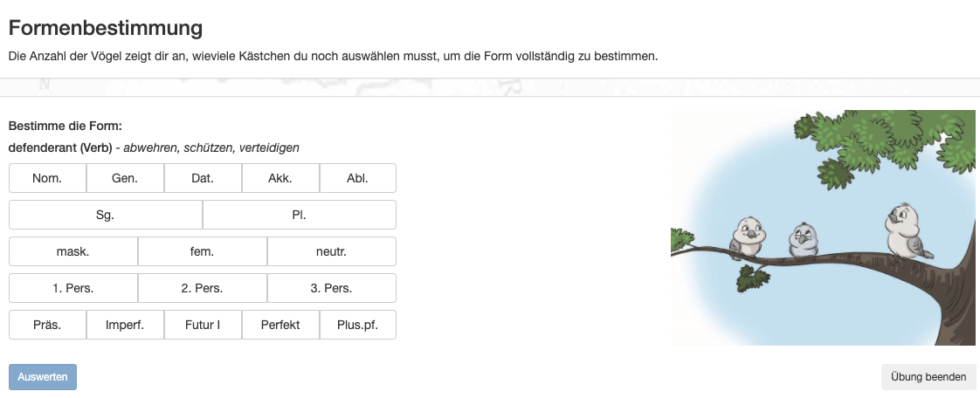
Task: Select the Nom. case box
Action: pyautogui.click(x=47, y=178)
